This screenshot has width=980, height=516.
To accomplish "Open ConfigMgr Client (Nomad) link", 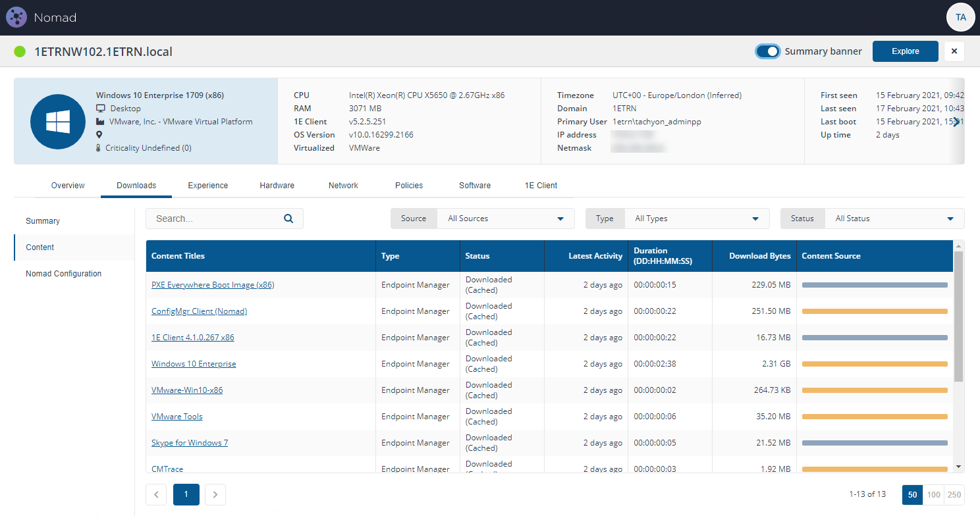I will pyautogui.click(x=199, y=311).
